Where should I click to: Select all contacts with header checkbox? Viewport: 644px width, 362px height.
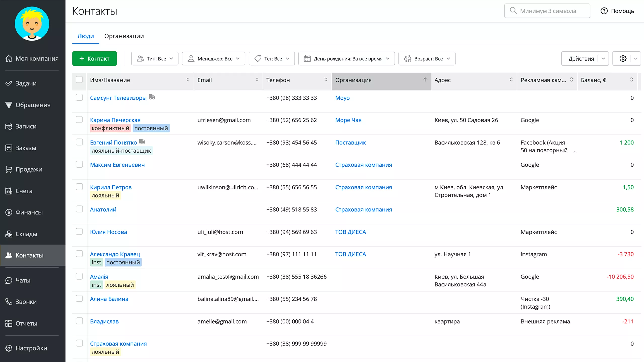[79, 80]
